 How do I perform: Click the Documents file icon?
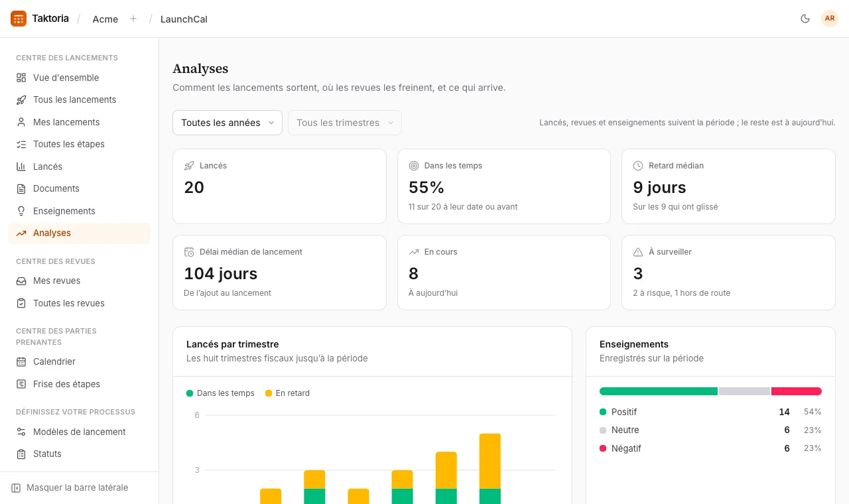[21, 188]
